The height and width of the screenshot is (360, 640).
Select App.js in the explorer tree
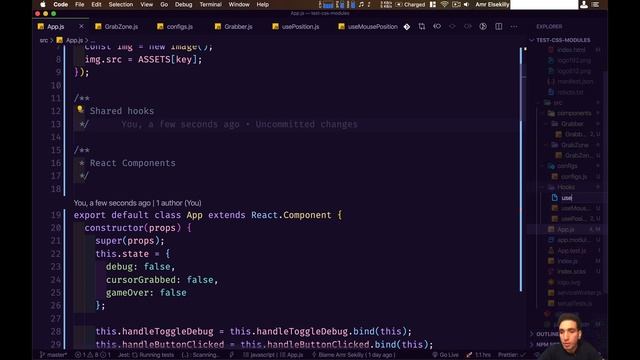pyautogui.click(x=565, y=230)
